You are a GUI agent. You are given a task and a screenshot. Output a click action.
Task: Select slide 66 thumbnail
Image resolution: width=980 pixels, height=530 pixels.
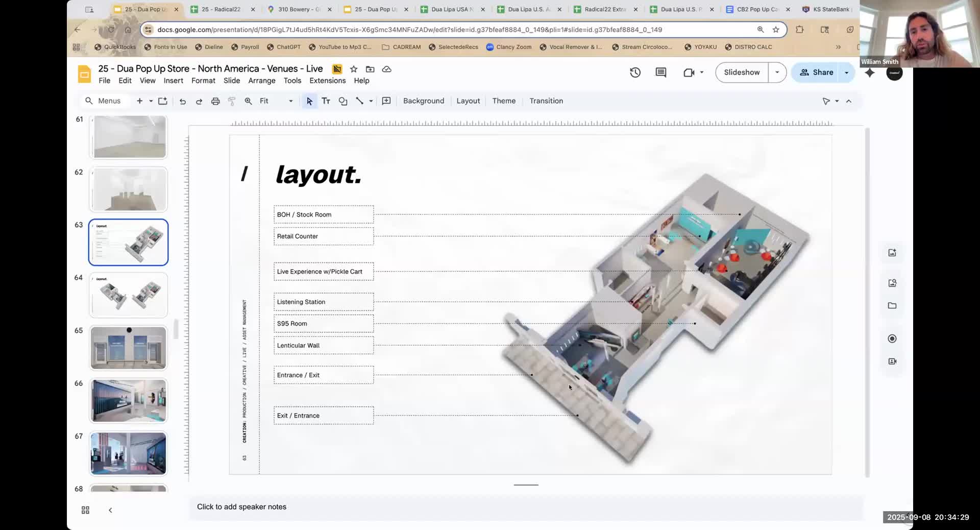[x=129, y=401]
